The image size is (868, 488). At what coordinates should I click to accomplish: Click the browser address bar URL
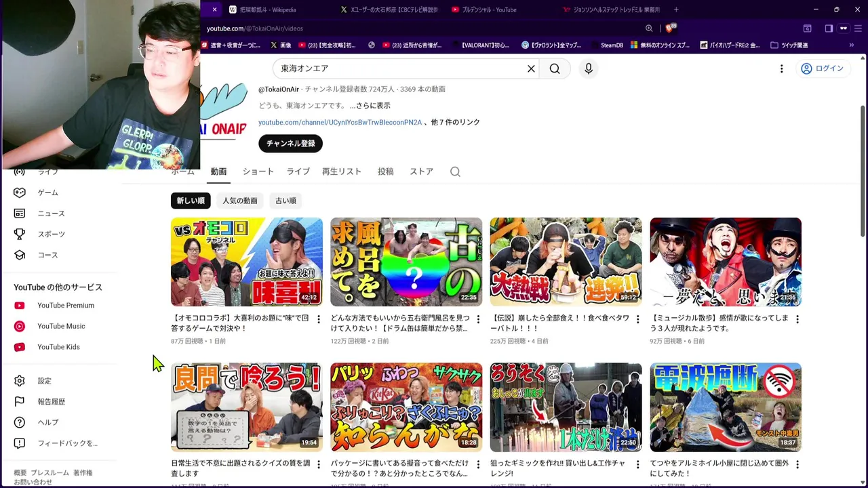tap(254, 28)
